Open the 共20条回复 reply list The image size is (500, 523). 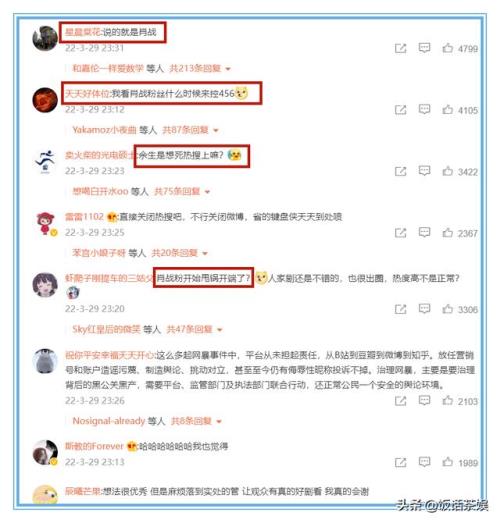[x=179, y=253]
